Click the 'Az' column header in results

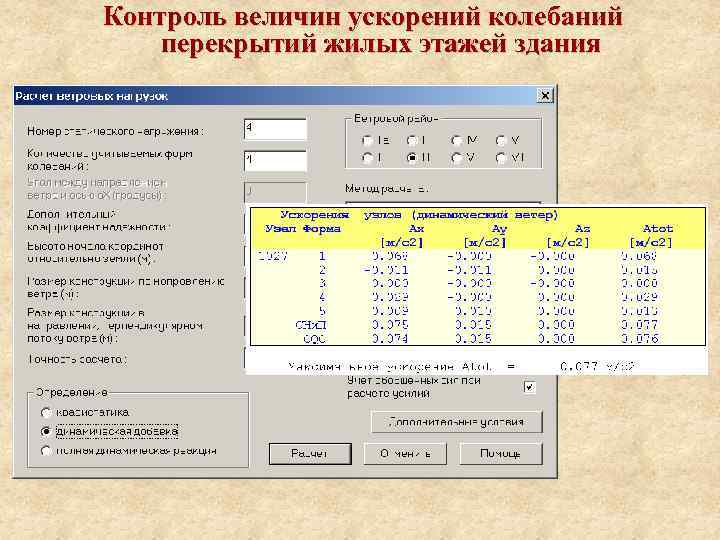click(x=582, y=228)
